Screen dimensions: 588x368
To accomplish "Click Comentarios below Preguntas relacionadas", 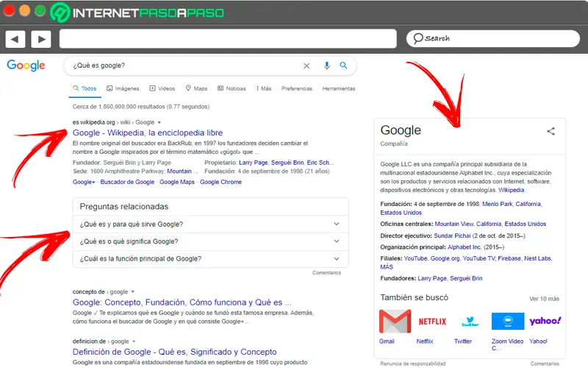I will (x=326, y=272).
